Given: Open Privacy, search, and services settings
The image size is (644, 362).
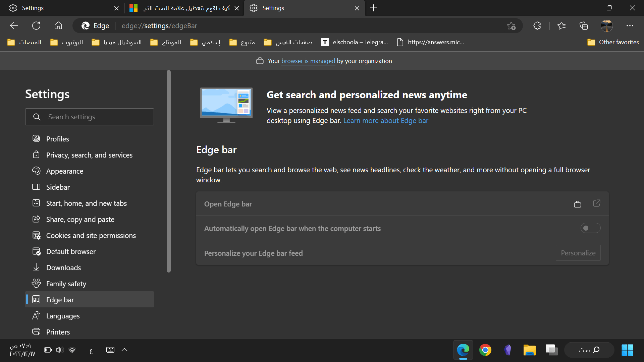Looking at the screenshot, I should point(89,155).
